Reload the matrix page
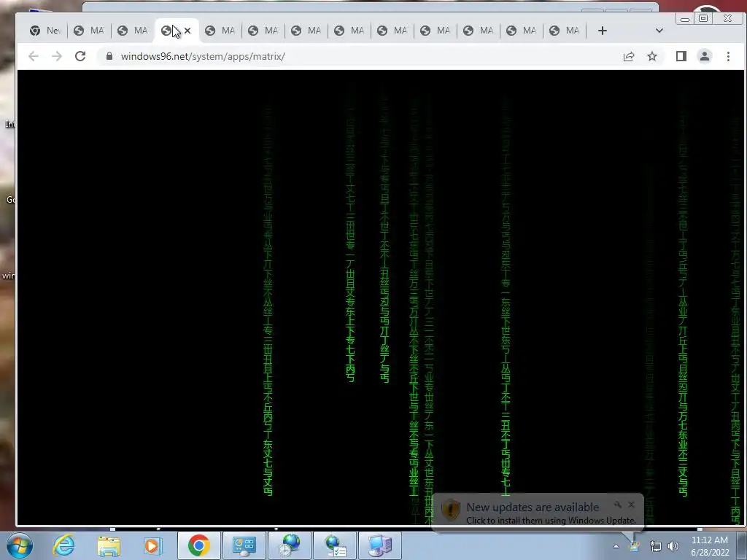Screen dimensions: 747x560 [x=80, y=56]
